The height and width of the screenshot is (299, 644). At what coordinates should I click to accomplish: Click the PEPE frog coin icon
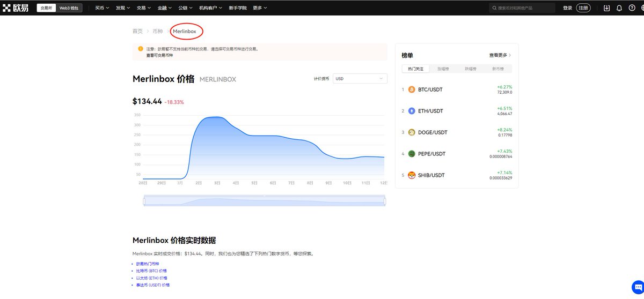click(x=412, y=154)
